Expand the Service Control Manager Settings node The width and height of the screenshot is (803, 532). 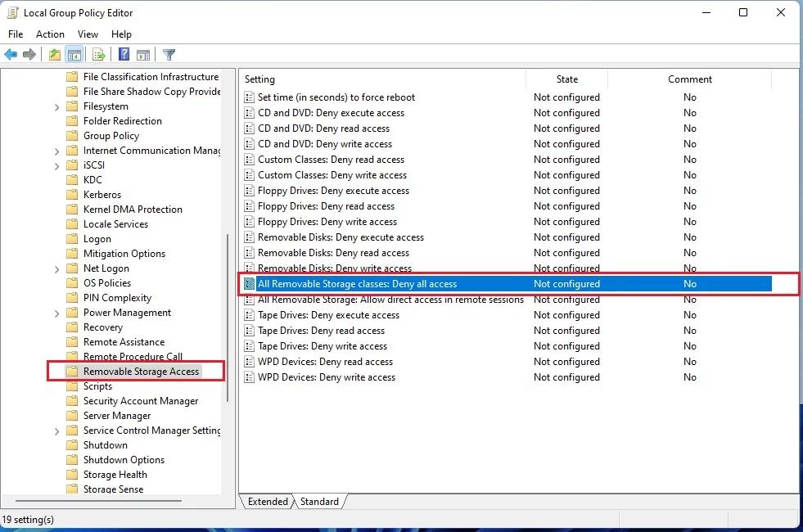click(56, 431)
